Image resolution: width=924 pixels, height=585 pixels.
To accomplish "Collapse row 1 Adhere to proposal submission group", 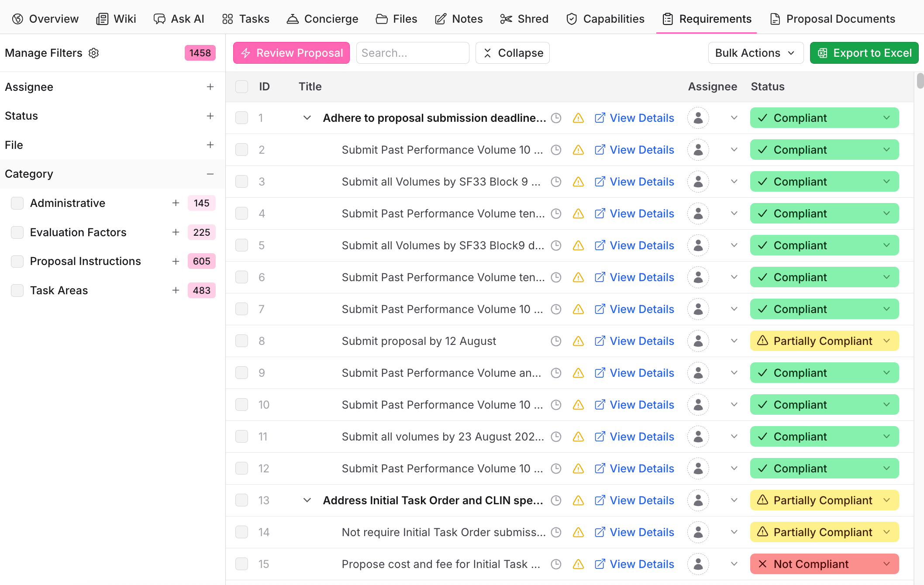I will click(307, 118).
